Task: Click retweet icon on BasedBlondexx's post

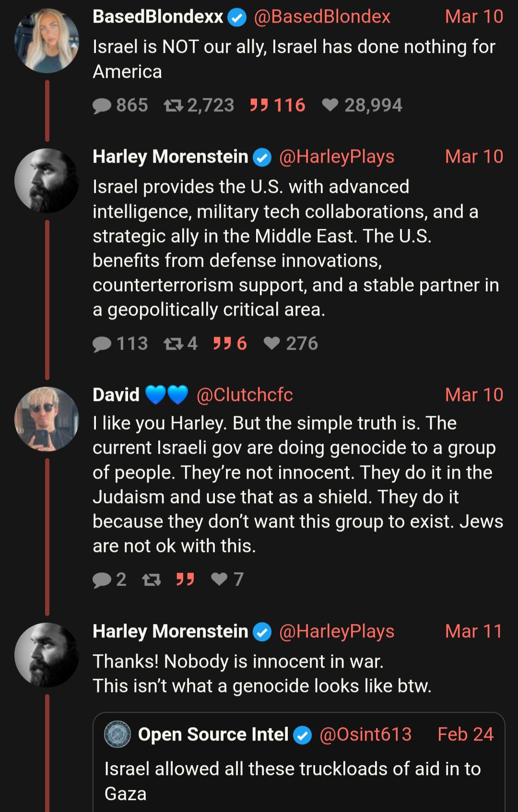Action: (x=173, y=106)
